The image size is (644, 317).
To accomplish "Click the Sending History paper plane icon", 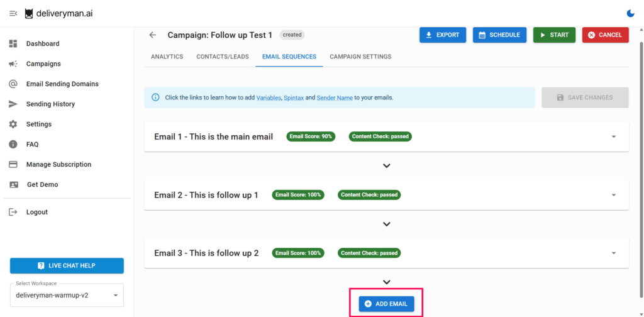I will (13, 104).
